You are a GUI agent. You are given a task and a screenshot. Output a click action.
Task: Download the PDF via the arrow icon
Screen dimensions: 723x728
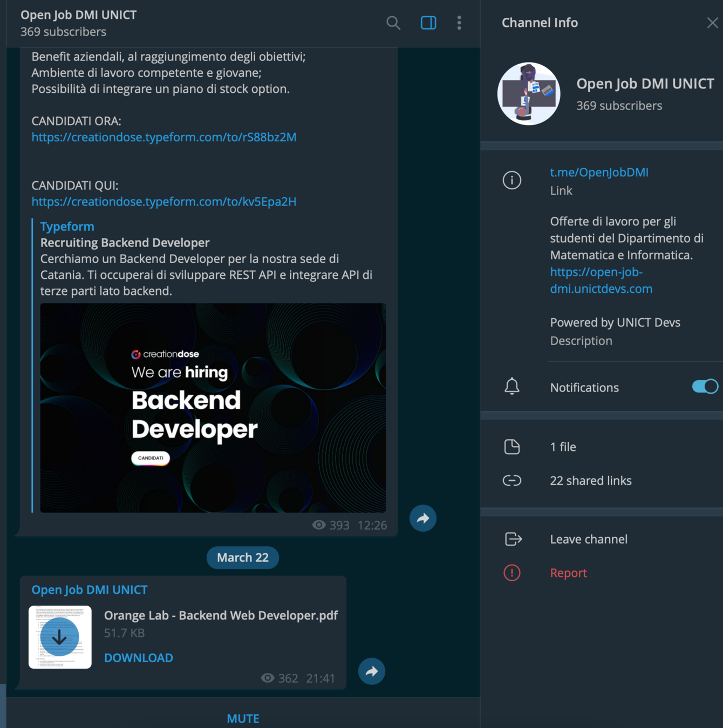point(59,637)
